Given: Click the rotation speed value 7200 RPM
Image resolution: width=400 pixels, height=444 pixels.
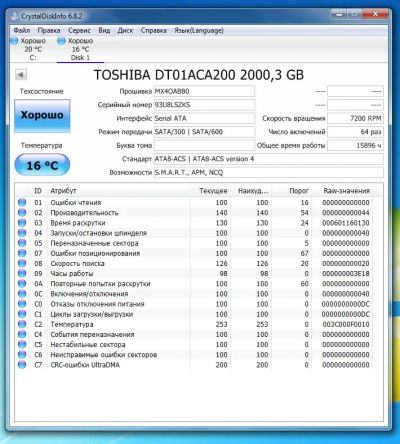Looking at the screenshot, I should [x=355, y=118].
